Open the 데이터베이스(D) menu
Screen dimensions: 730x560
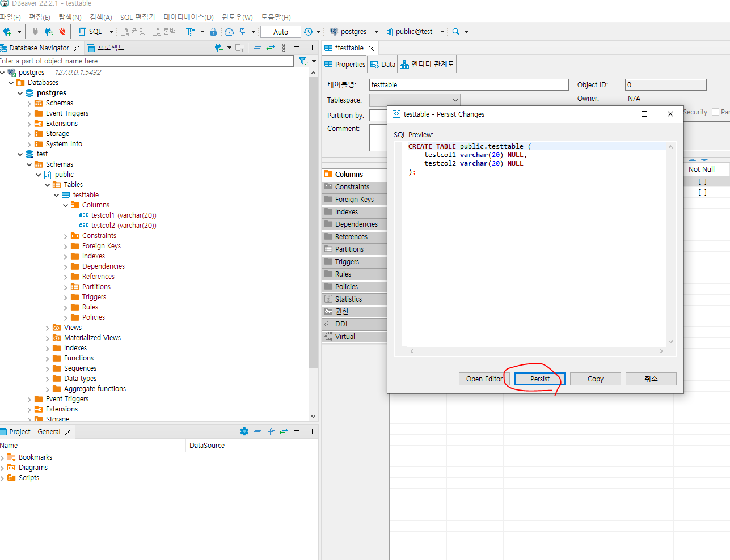(x=189, y=17)
